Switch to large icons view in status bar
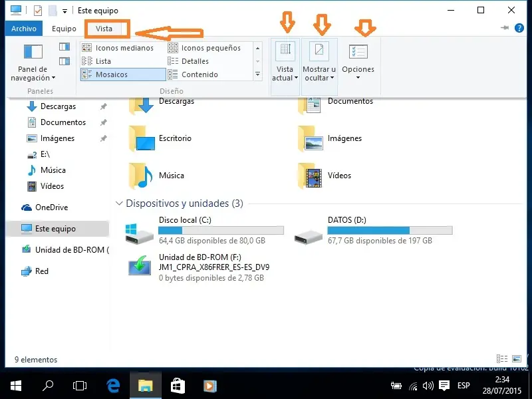 [x=517, y=359]
